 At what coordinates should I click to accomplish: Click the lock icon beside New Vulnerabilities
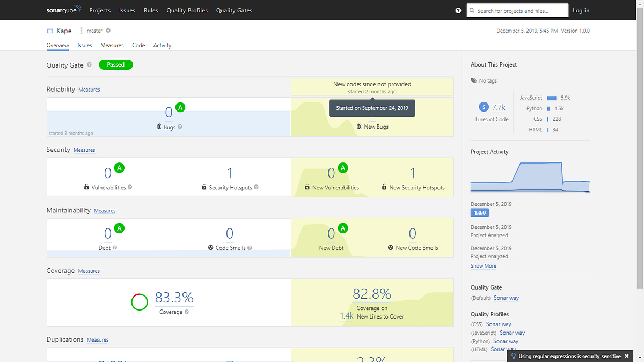[x=307, y=188]
